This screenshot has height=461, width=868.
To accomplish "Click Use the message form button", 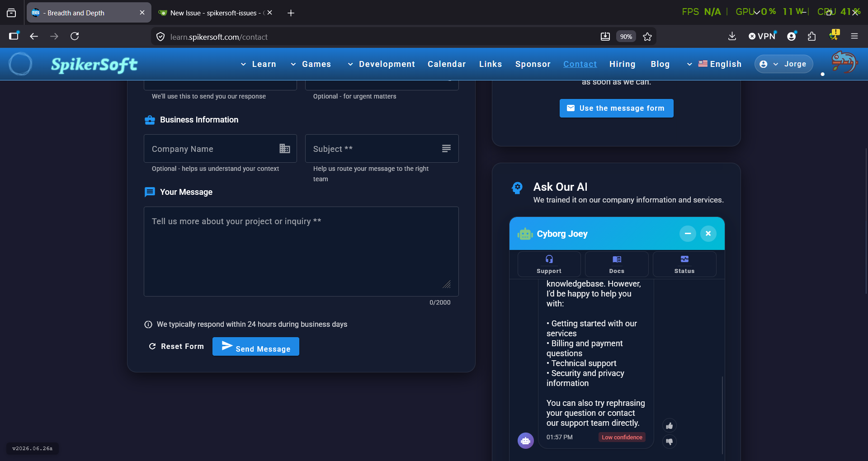I will tap(617, 108).
